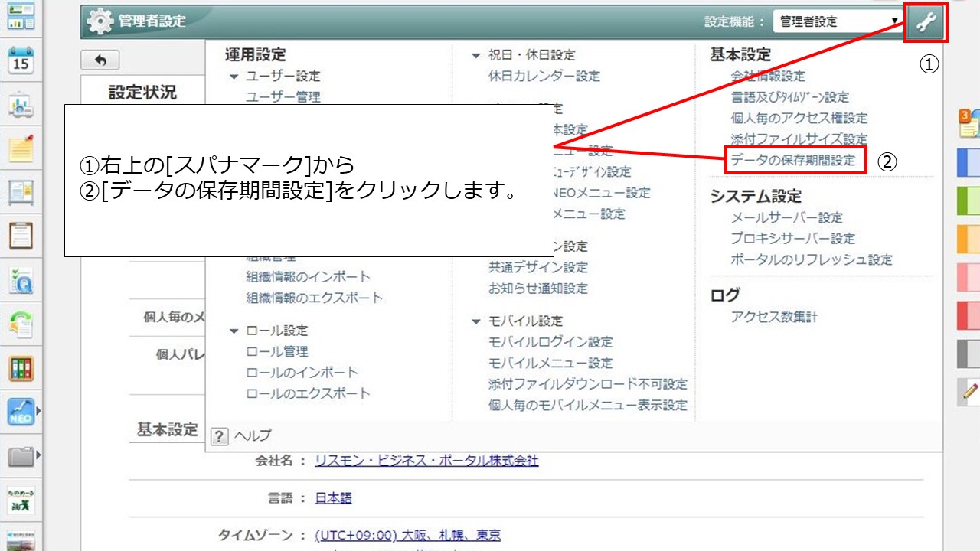Select the pink color tab on right
This screenshot has height=551, width=980.
click(x=969, y=277)
